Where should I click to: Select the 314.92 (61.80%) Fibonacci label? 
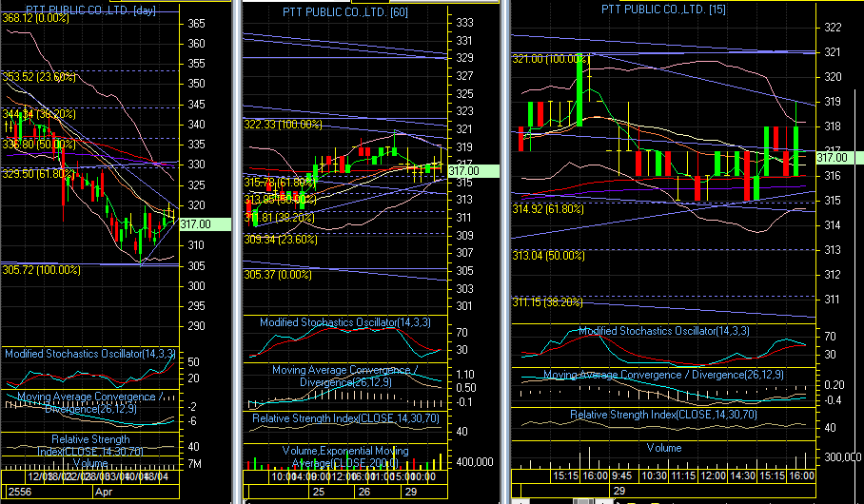pos(548,209)
